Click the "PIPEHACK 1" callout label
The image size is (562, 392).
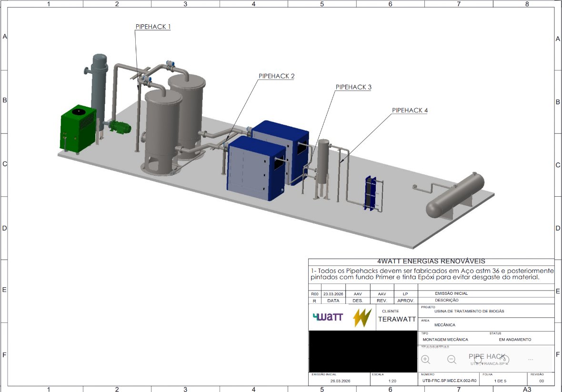(x=153, y=27)
